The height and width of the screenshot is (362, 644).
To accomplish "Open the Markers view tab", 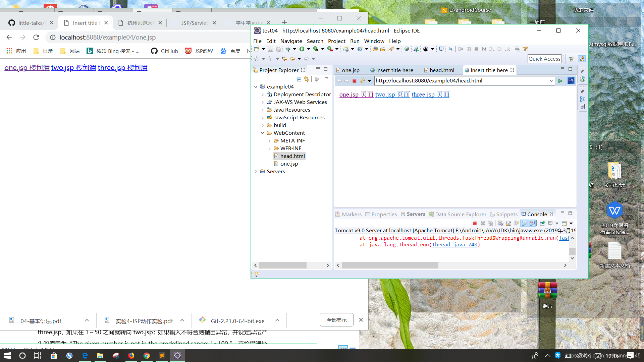I will [349, 214].
